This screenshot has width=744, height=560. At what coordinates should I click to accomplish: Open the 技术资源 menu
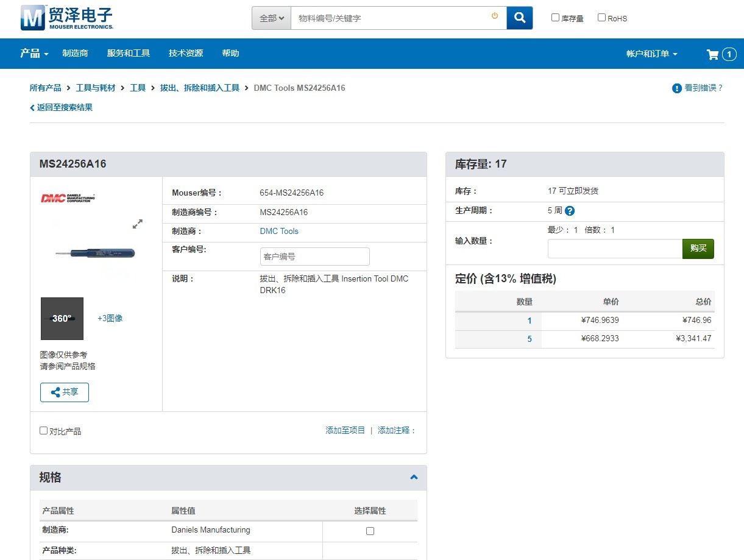(186, 54)
